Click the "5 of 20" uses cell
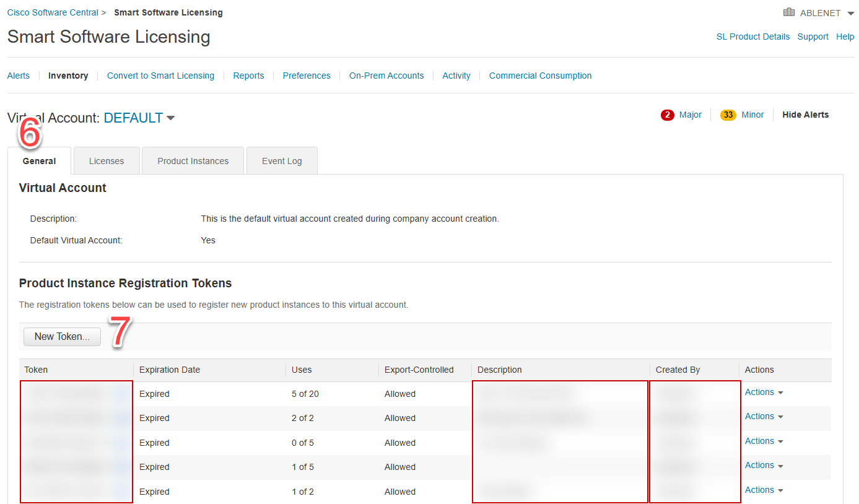 [x=305, y=394]
